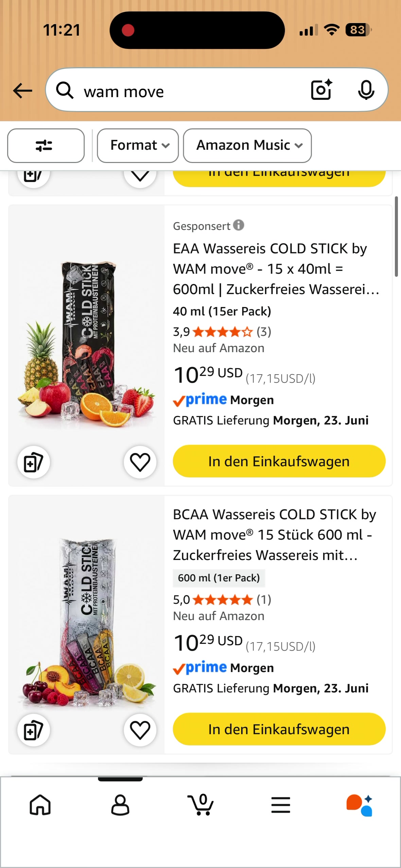Add EAA Wassereis to Einkaufswagen
Screen dimensions: 401x868
[279, 462]
